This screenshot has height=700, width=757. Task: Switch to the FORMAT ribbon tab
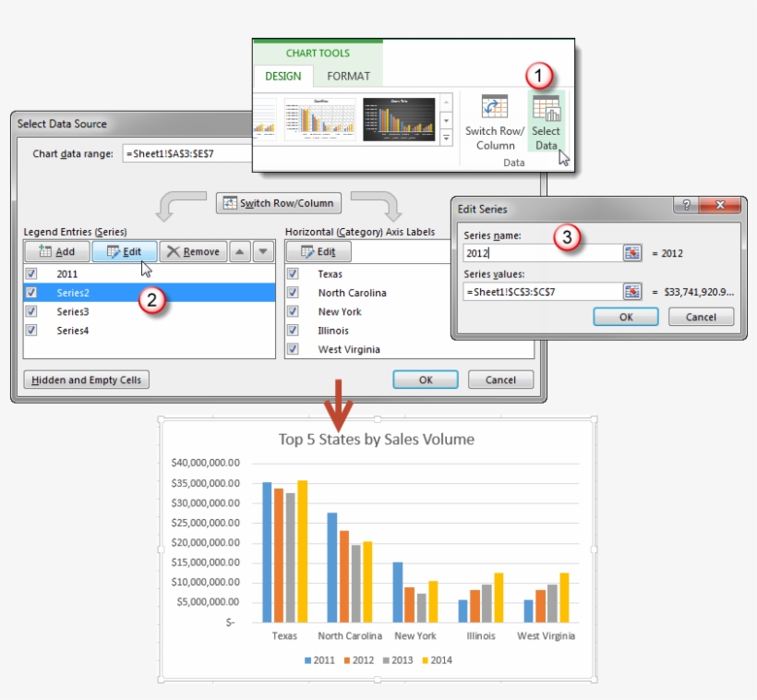tap(348, 77)
